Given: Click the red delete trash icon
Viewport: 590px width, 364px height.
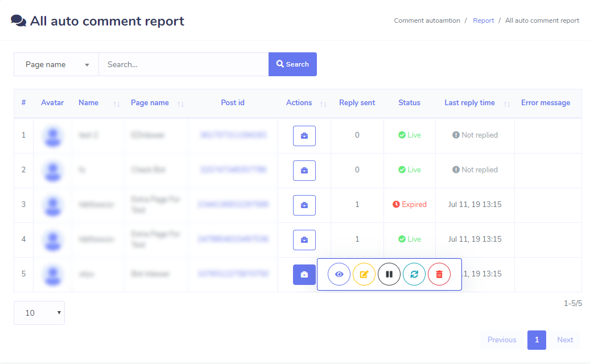Looking at the screenshot, I should 439,274.
